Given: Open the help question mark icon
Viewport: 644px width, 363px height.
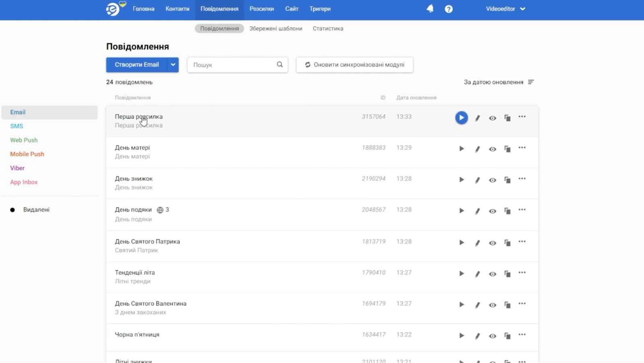Looking at the screenshot, I should click(449, 9).
